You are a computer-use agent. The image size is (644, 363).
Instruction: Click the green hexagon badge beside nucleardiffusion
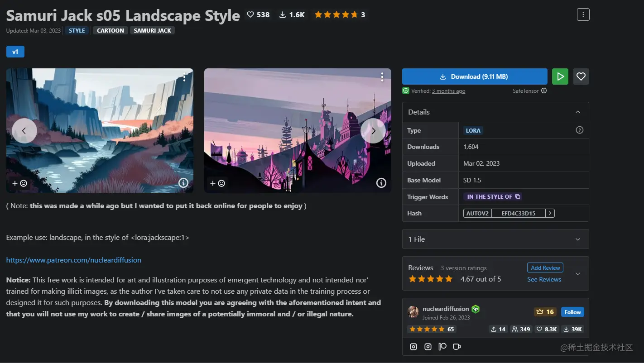(476, 309)
